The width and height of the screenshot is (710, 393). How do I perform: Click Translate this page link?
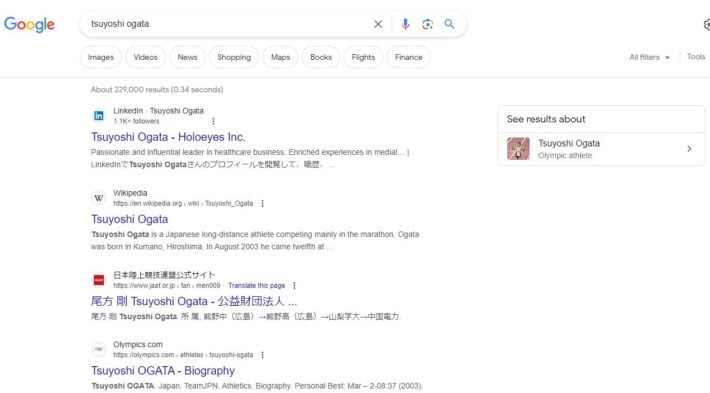point(256,285)
